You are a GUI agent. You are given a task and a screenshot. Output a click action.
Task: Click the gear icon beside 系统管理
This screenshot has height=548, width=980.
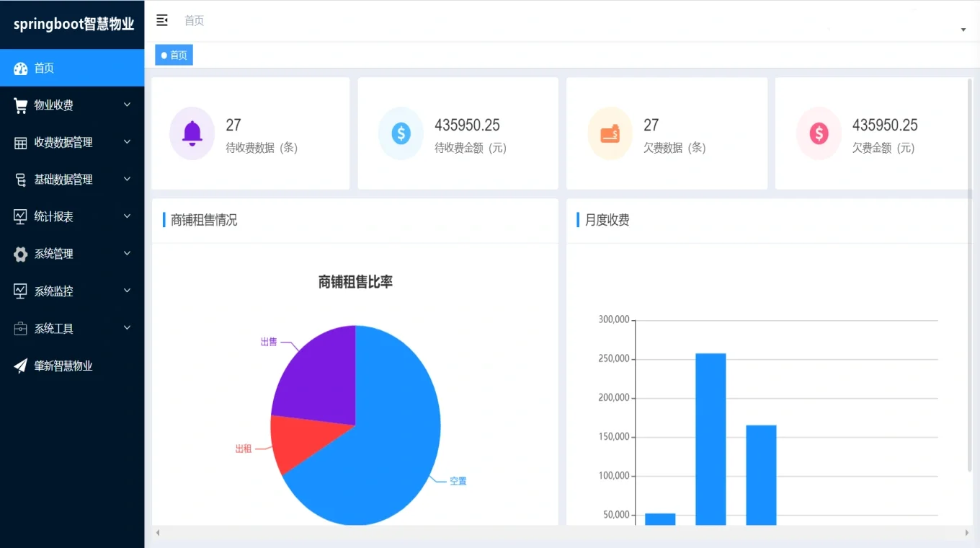point(21,254)
